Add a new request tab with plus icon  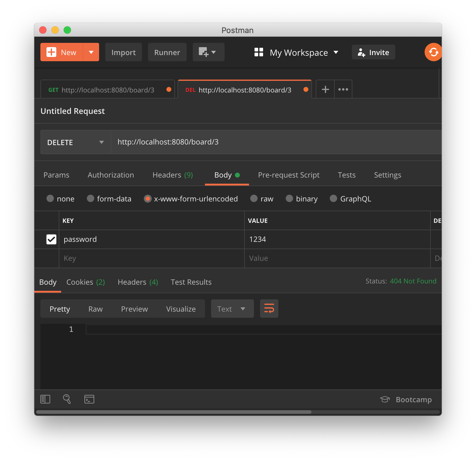point(325,89)
